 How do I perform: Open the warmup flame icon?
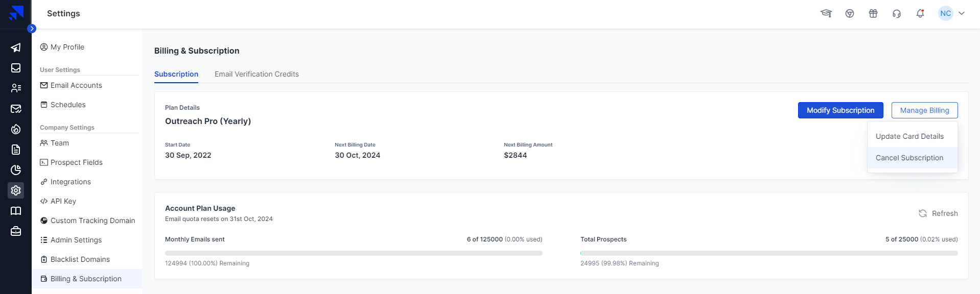point(16,129)
